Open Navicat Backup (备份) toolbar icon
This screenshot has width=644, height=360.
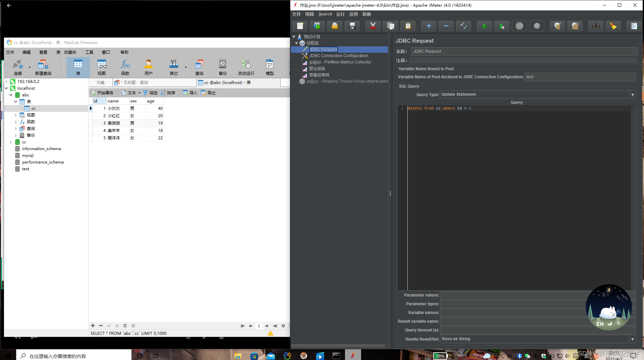(x=222, y=67)
